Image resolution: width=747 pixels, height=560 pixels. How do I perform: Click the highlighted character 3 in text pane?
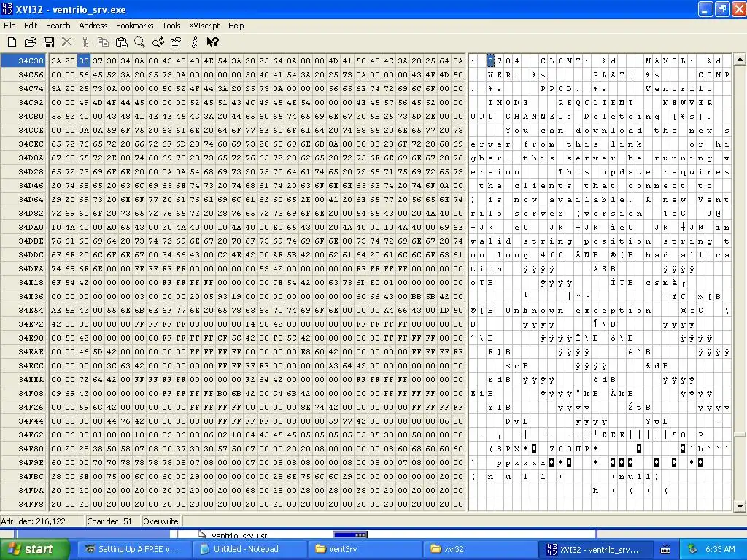point(490,61)
